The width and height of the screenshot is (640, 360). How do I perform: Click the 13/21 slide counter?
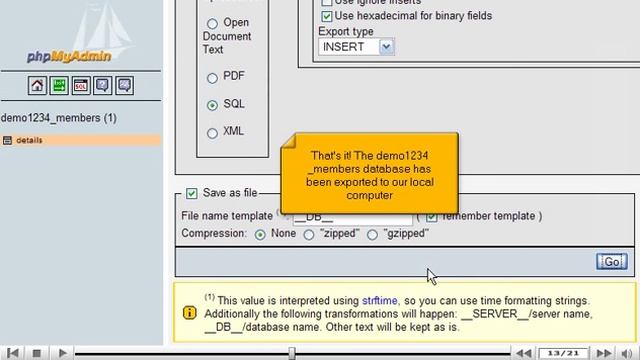pos(563,353)
